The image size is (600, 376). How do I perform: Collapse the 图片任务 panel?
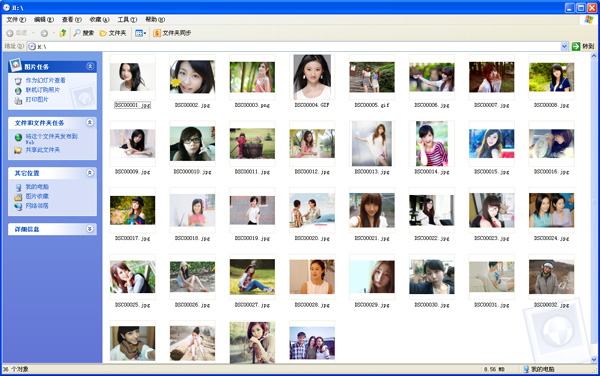coord(90,66)
